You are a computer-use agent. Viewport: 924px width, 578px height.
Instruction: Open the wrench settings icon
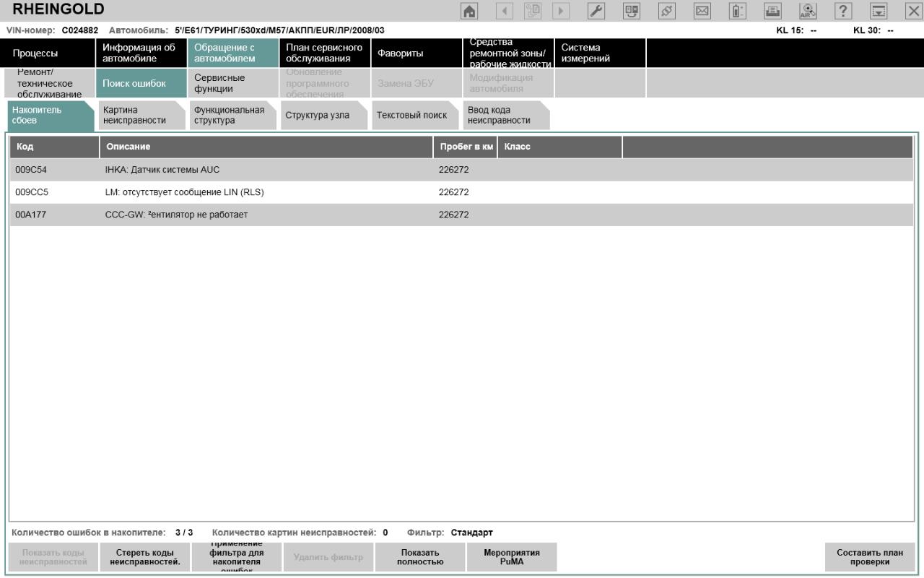597,11
